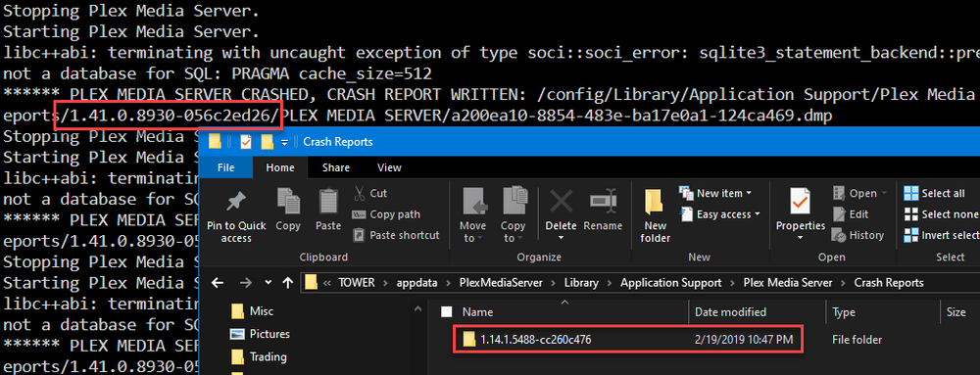Select Trading folder in navigation pane
This screenshot has height=375, width=980.
259,357
